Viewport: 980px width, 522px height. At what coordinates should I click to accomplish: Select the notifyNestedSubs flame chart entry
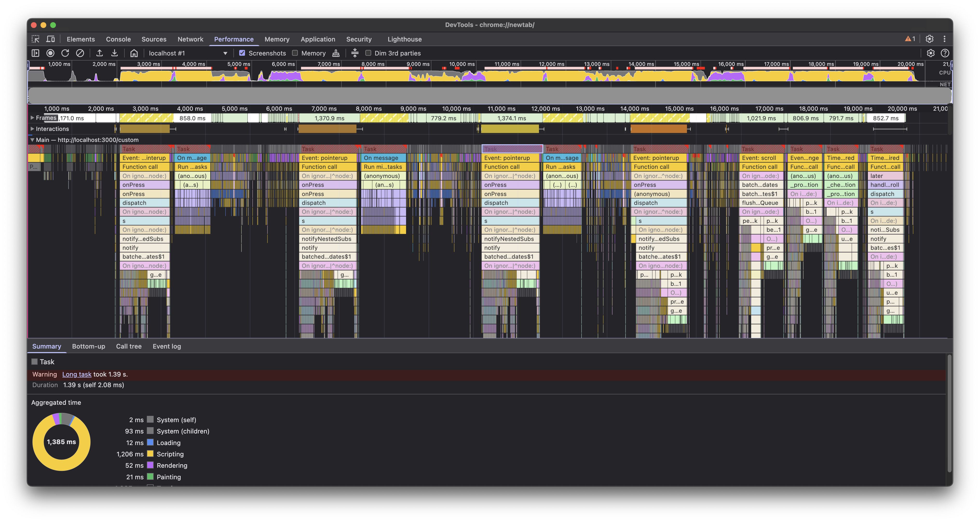pos(327,239)
